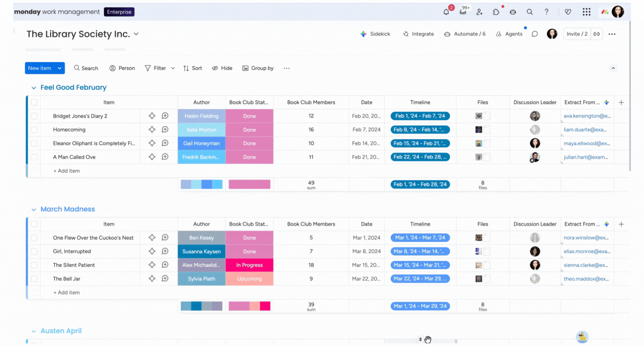644x346 pixels.
Task: Toggle select-all checkbox in March Madness header
Action: [x=34, y=224]
